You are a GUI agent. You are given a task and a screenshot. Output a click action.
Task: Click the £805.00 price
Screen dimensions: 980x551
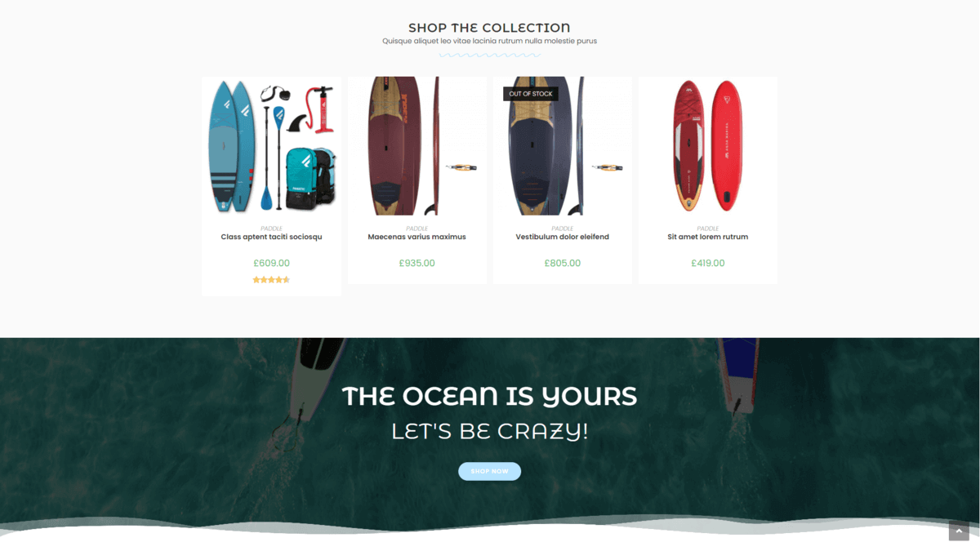pos(563,263)
